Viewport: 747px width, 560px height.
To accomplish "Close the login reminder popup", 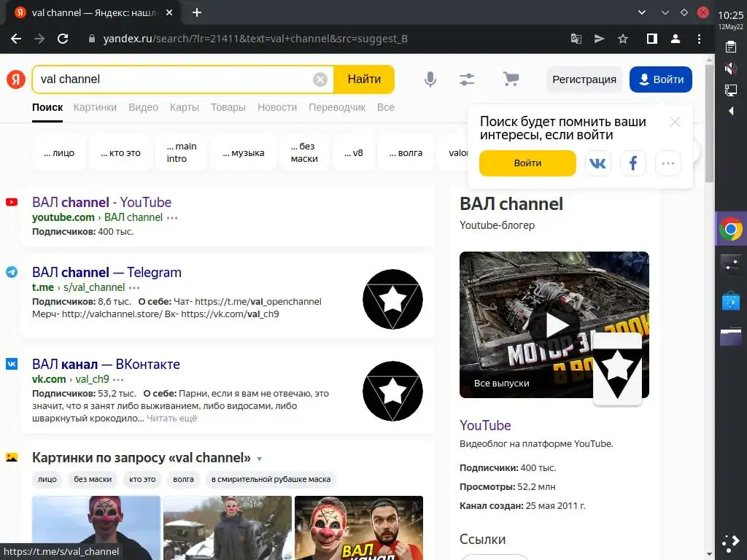I will (675, 122).
